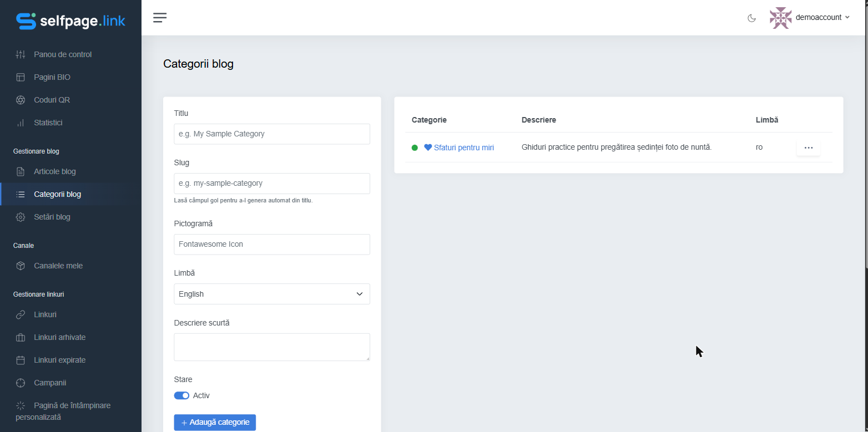Image resolution: width=868 pixels, height=432 pixels.
Task: Click the Descriere column header
Action: point(539,120)
